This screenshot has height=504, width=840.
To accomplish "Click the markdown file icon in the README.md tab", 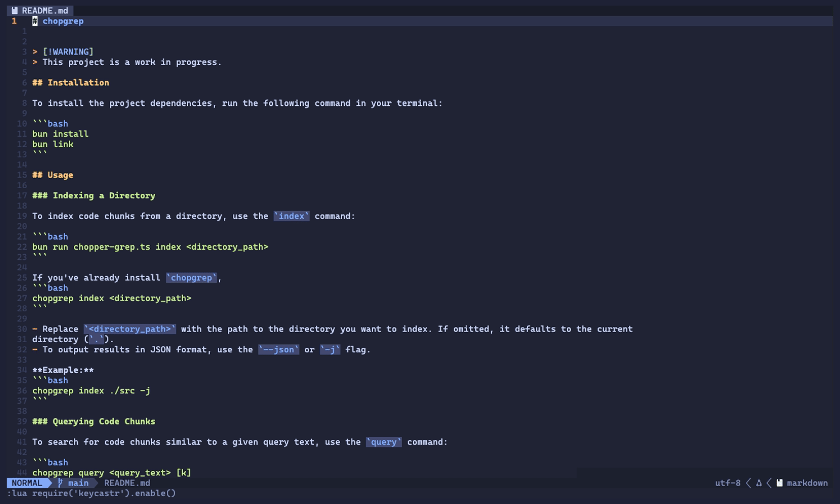I will (x=15, y=11).
